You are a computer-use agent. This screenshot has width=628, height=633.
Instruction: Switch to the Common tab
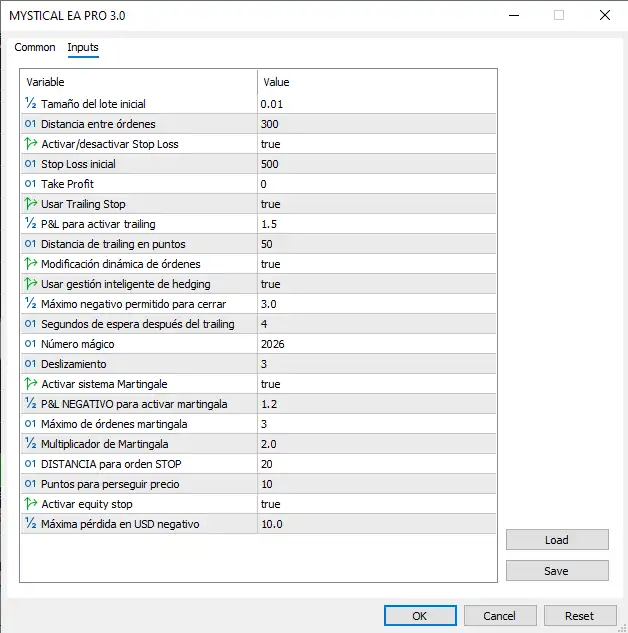click(35, 47)
